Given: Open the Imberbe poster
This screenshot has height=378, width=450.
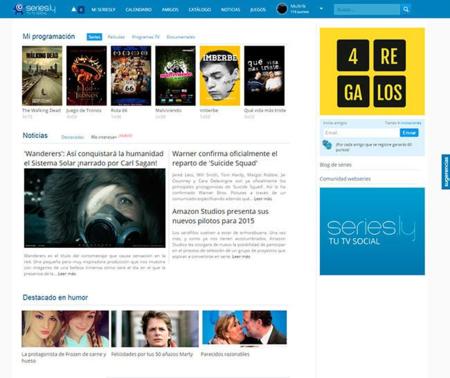Looking at the screenshot, I should [220, 76].
